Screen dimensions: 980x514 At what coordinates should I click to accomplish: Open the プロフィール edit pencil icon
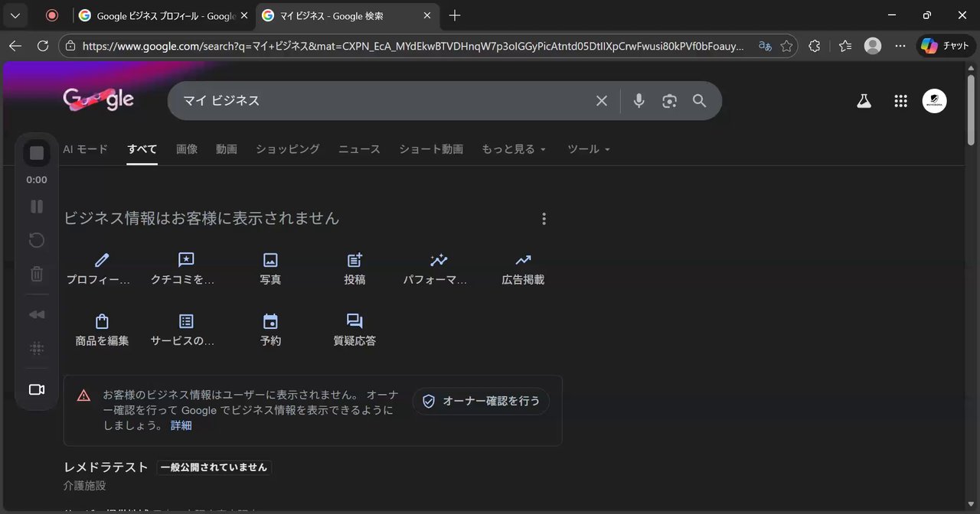pyautogui.click(x=102, y=261)
